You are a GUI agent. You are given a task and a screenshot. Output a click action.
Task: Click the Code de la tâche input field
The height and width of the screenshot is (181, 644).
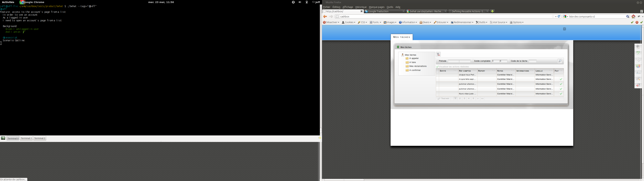pos(532,61)
